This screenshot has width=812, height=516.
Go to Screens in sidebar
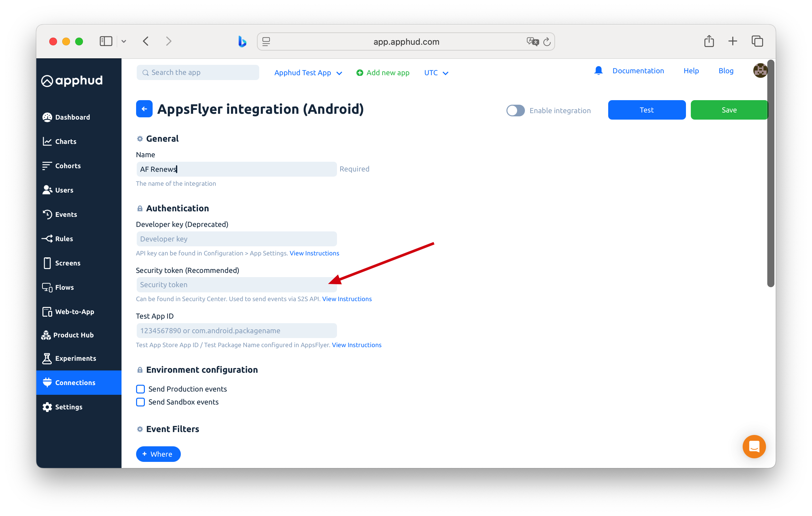point(61,263)
